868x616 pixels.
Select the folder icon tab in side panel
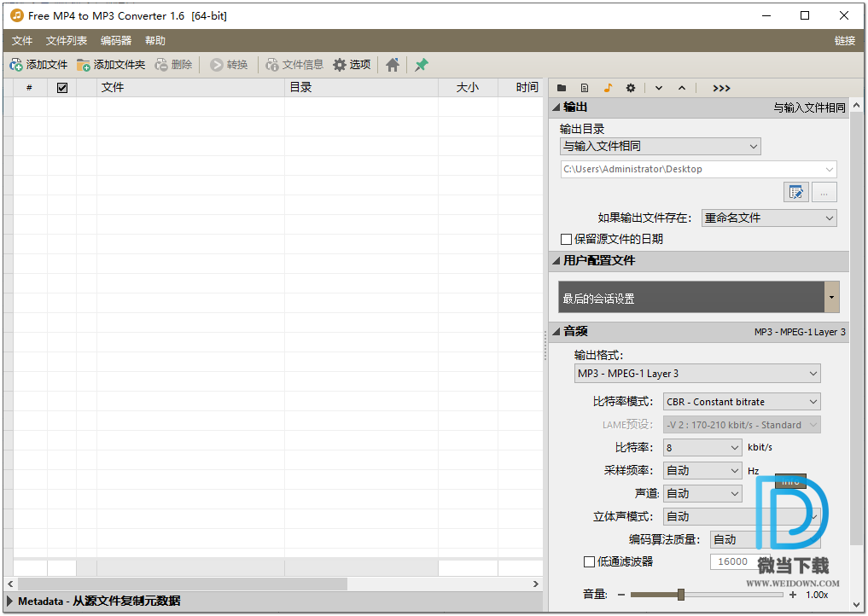[x=562, y=88]
